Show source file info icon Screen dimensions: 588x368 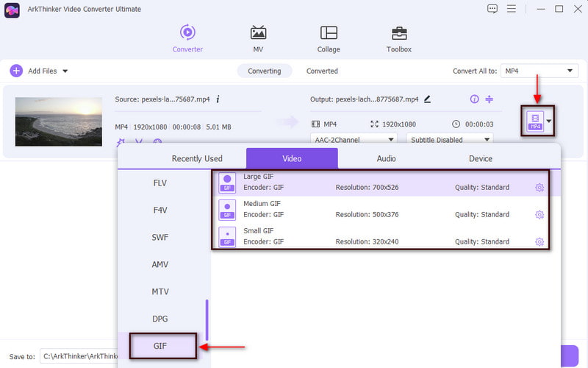[218, 99]
